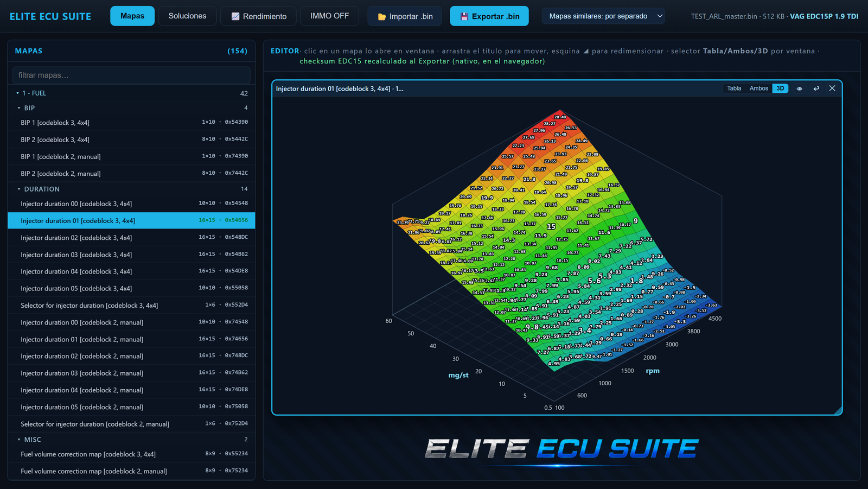Open Injector duration 04 [codeblock 2, manual]
This screenshot has width=868, height=489.
pyautogui.click(x=131, y=390)
